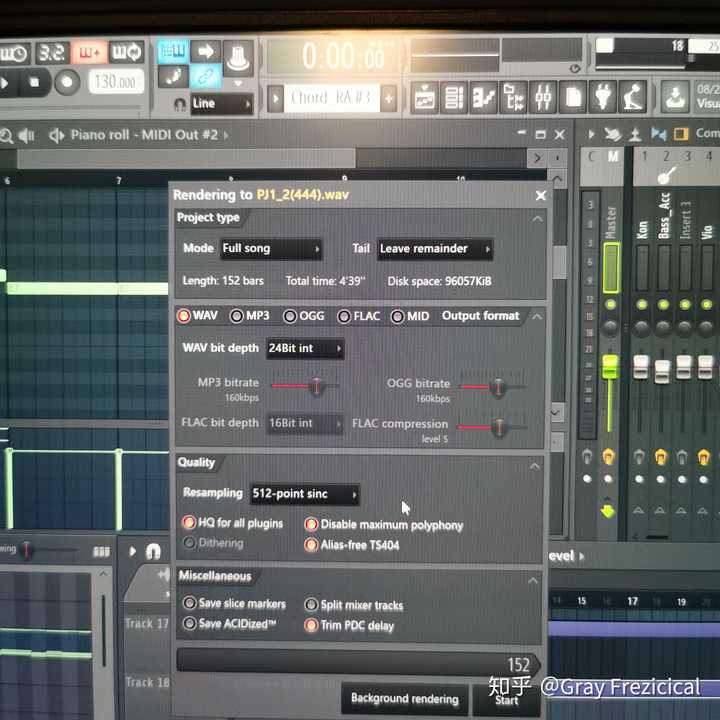
Task: Toggle the metronome knob icon
Action: coord(238,58)
